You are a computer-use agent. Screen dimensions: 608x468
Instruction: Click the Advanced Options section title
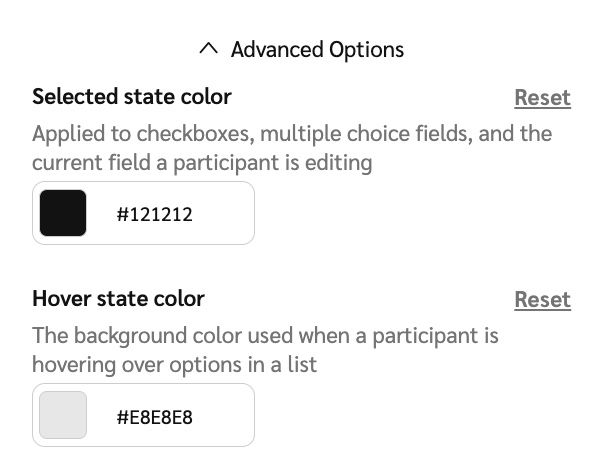point(317,49)
